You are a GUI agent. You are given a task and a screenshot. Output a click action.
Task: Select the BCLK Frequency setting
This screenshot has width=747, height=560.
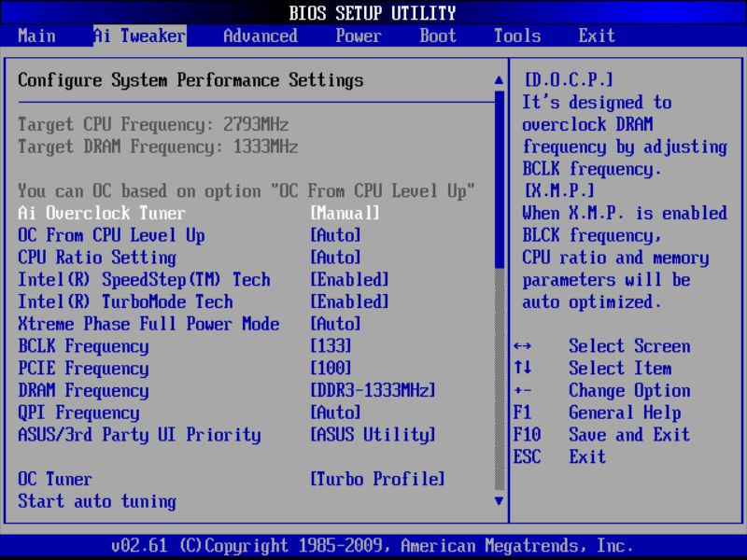(83, 346)
